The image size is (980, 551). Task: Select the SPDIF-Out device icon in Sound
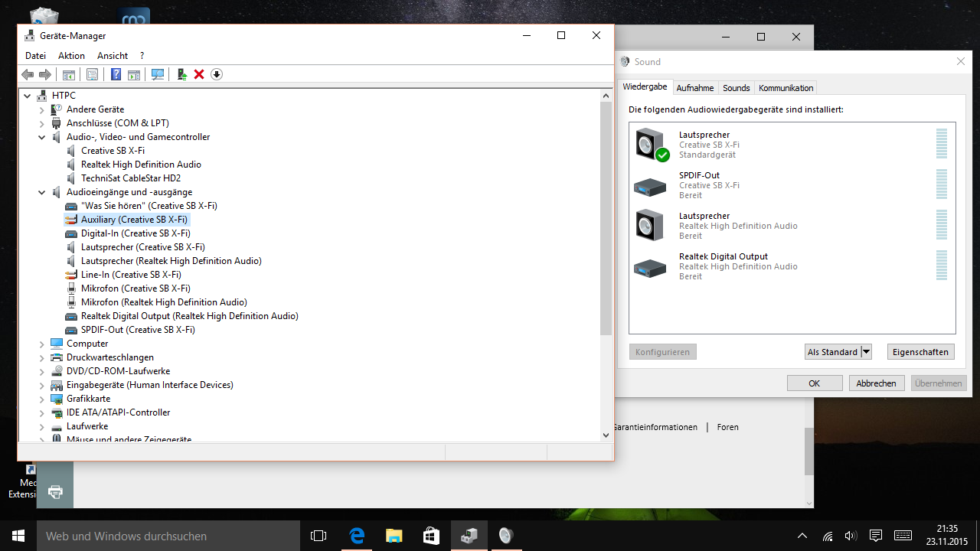[x=650, y=186]
